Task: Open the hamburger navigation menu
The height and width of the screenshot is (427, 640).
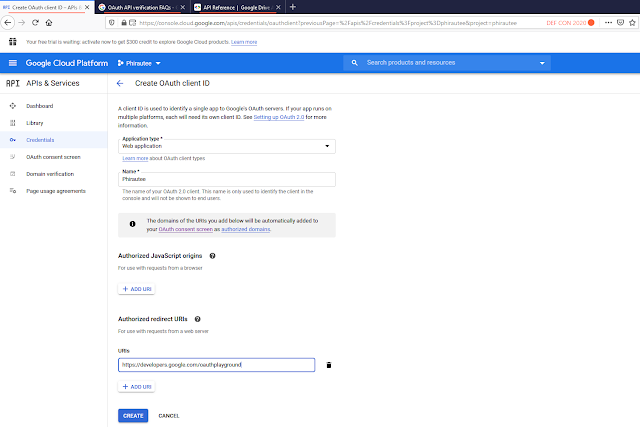Action: [13, 63]
